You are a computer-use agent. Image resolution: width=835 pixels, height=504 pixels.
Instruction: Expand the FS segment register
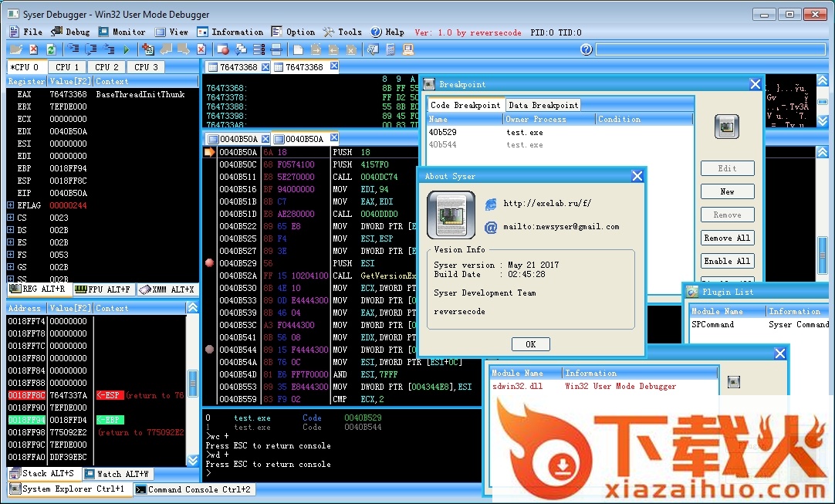[x=11, y=254]
